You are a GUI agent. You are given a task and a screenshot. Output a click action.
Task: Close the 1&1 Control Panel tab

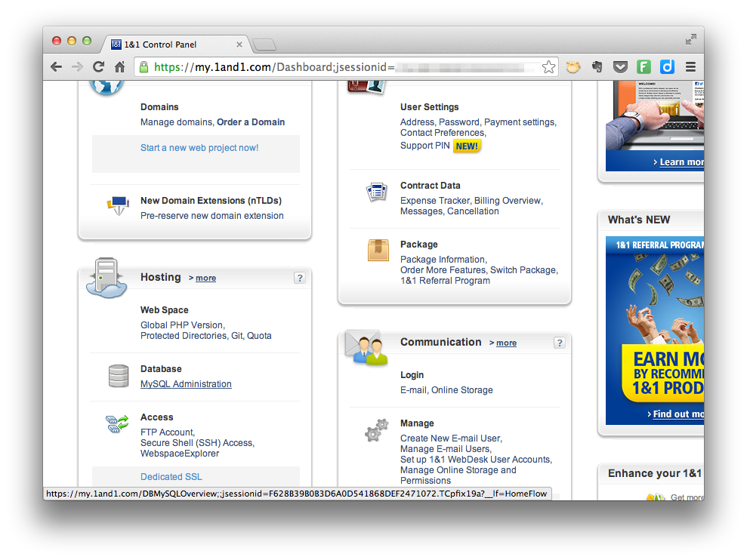point(239,45)
